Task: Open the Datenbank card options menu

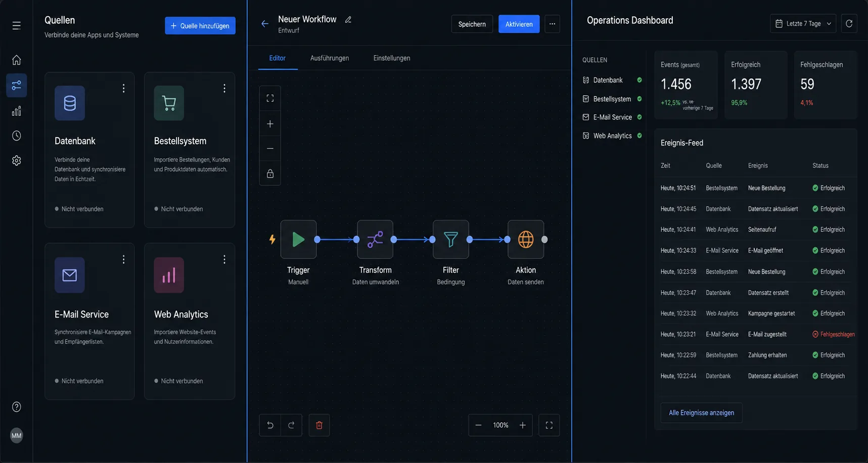Action: click(x=123, y=88)
